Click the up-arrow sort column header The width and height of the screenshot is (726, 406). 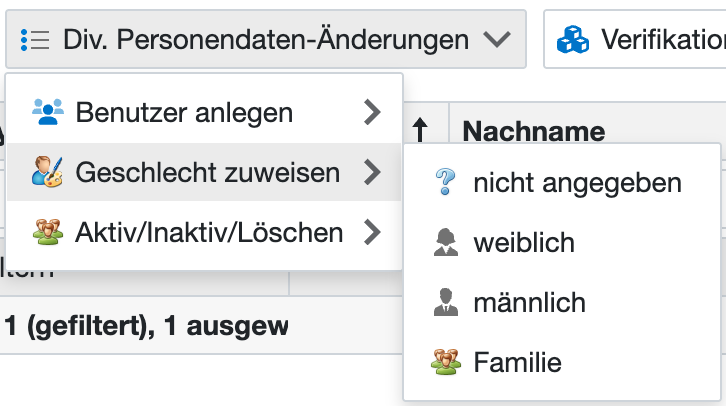click(x=420, y=130)
